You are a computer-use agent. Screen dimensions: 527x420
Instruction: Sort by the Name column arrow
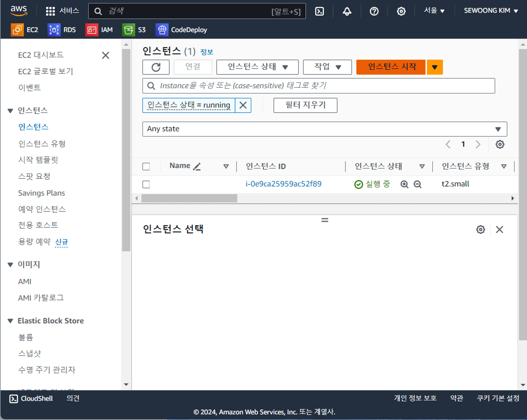[x=226, y=166]
